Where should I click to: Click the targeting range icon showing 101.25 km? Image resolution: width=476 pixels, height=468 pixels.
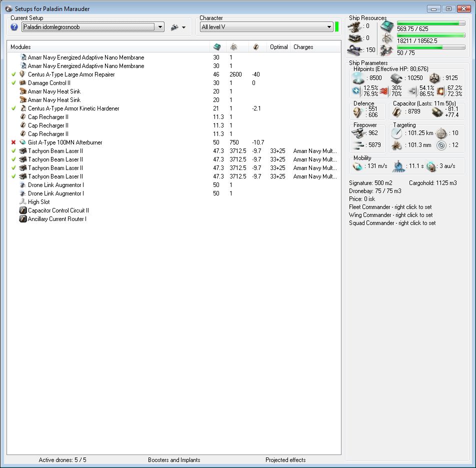tap(396, 133)
